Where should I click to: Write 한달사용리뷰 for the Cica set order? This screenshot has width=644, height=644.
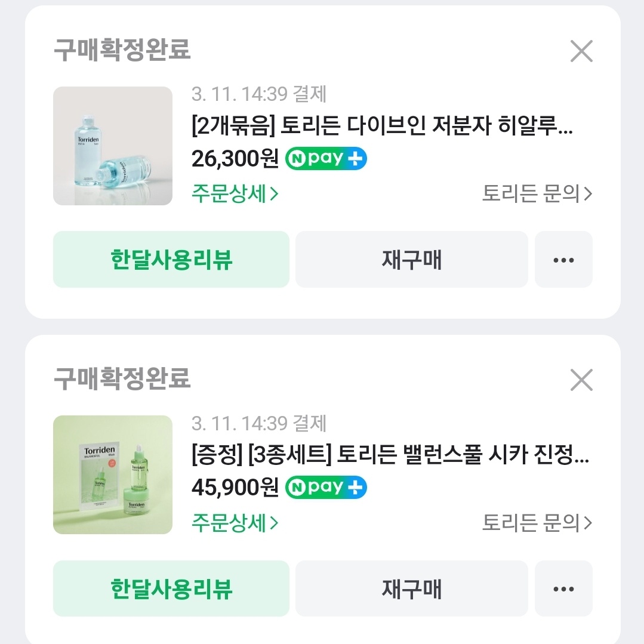(x=171, y=588)
